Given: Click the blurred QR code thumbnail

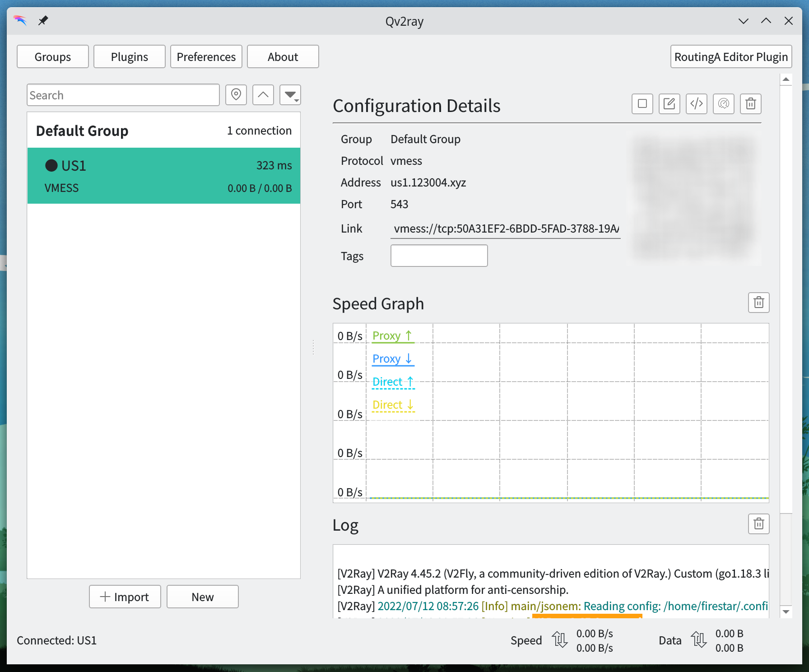Looking at the screenshot, I should tap(695, 199).
